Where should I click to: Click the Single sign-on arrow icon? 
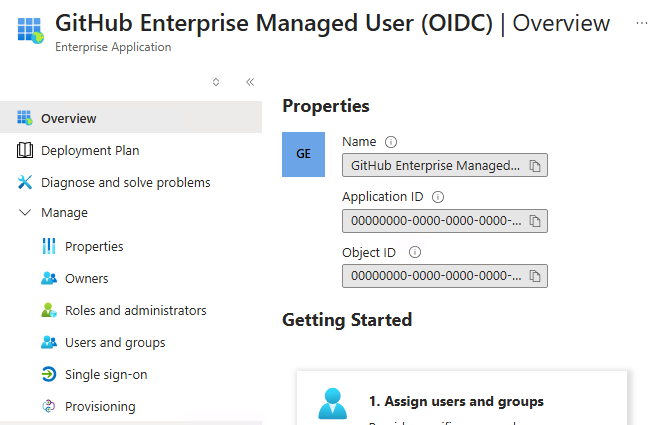click(x=49, y=374)
